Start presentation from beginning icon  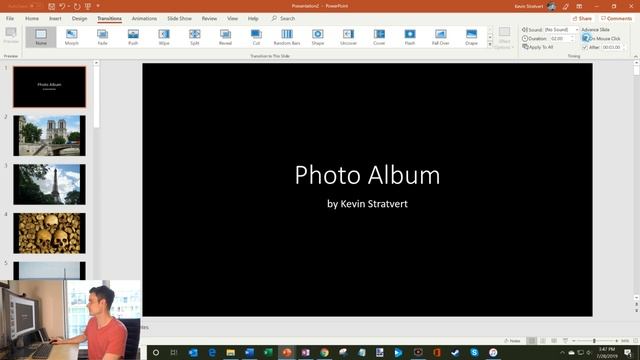tap(88, 6)
